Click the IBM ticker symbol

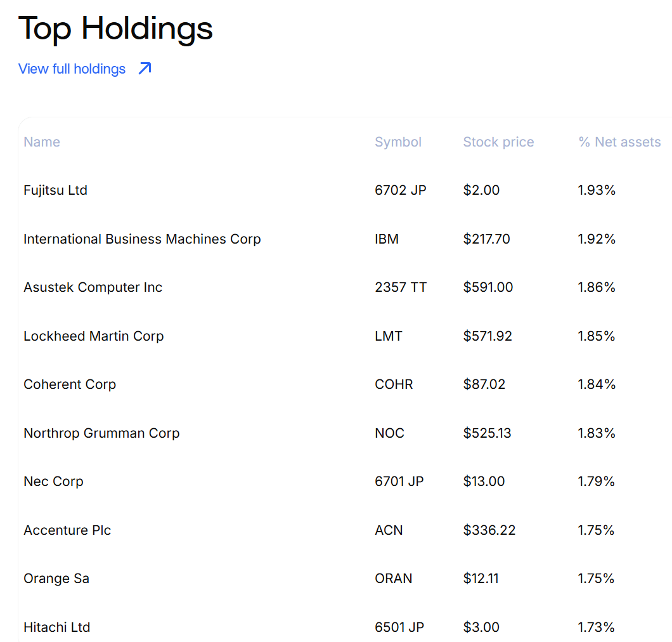[387, 239]
